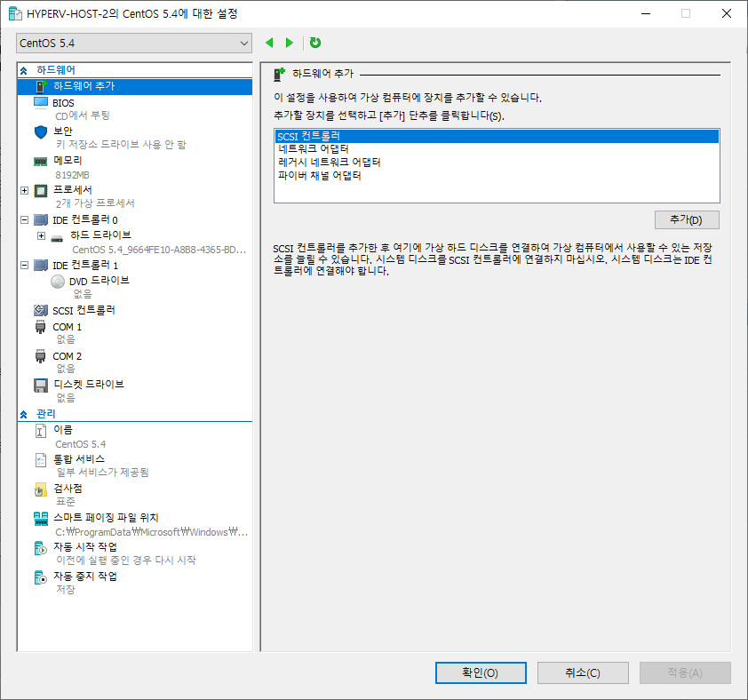748x700 pixels.
Task: Click the DVD 드라이브 disc icon
Action: (58, 282)
